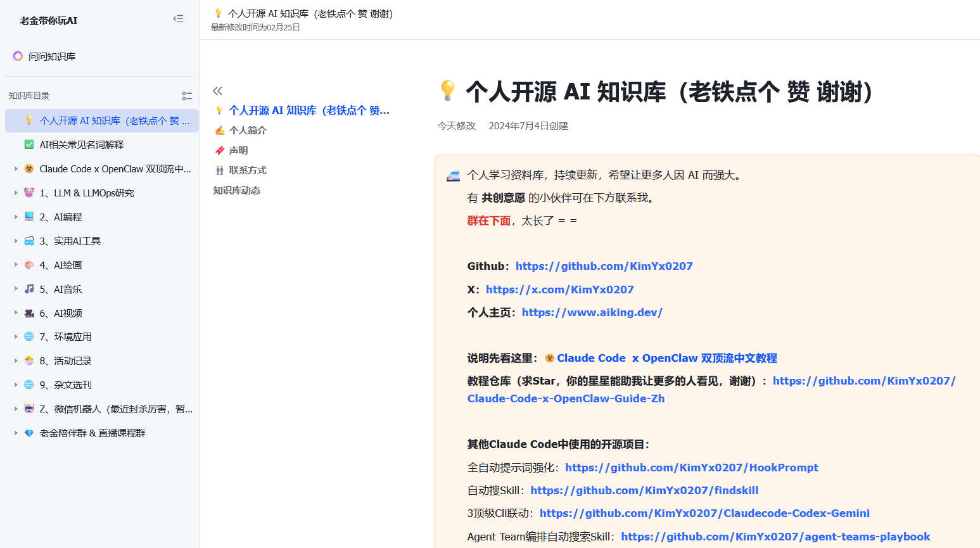The image size is (980, 548).
Task: Click the computer icon of 2、AI编程
Action: pos(29,217)
